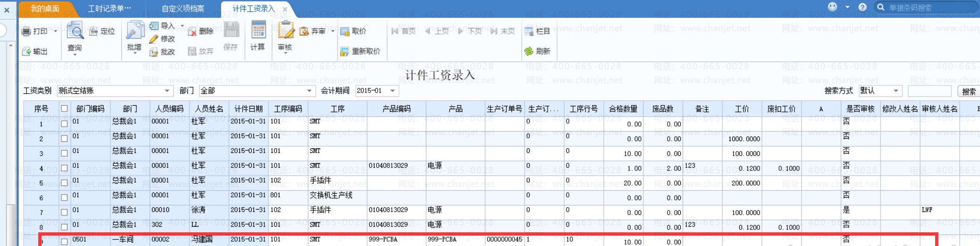Click the 人员姓名 column header

tap(209, 109)
